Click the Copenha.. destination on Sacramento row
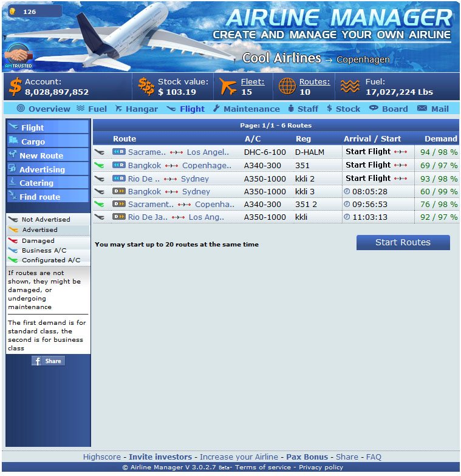The width and height of the screenshot is (461, 476). point(214,204)
